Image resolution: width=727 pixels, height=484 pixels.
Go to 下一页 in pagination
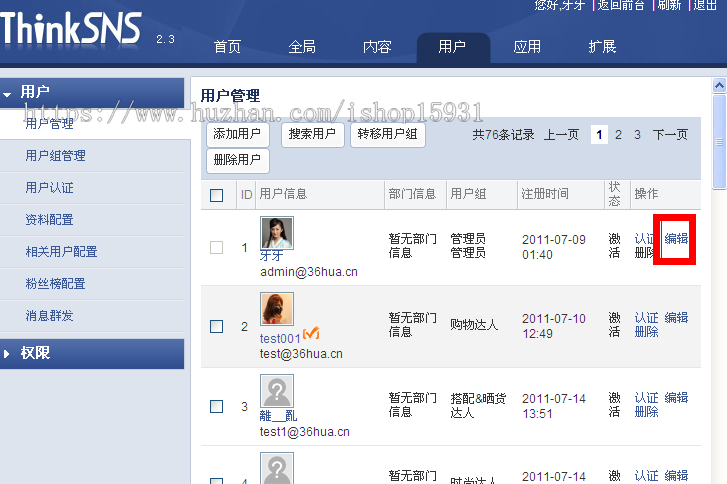(x=670, y=135)
